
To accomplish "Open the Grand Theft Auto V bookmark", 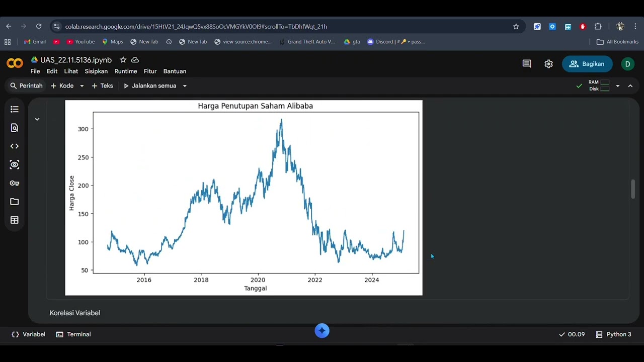I will [x=306, y=42].
